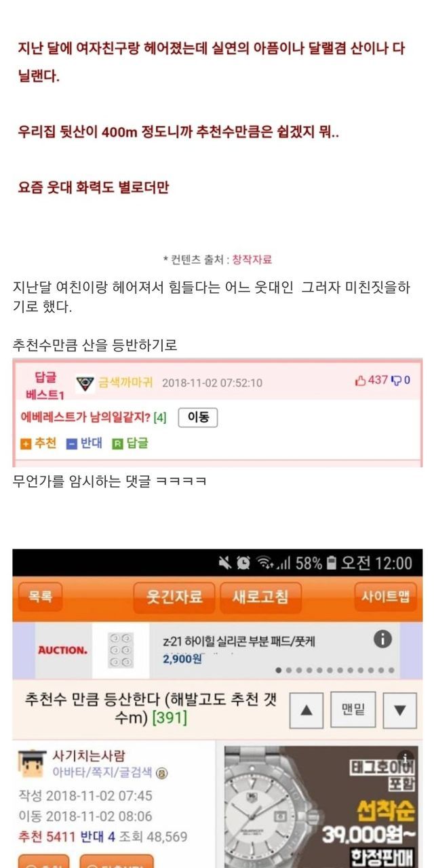
Task: Jump up with the ▲ arrow button
Action: click(x=306, y=711)
